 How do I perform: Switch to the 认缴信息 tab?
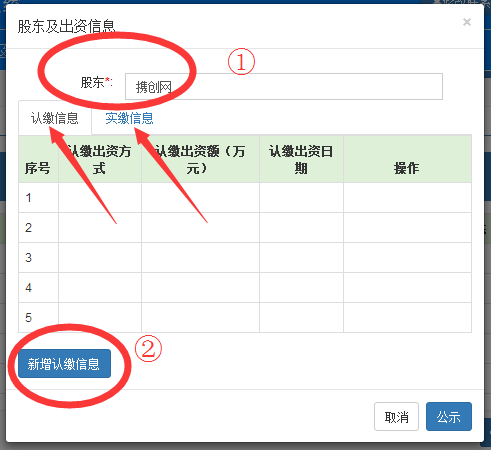[x=55, y=118]
